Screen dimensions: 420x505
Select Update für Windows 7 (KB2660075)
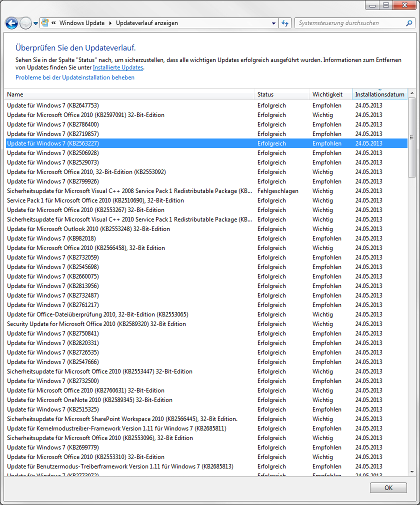pos(207,276)
